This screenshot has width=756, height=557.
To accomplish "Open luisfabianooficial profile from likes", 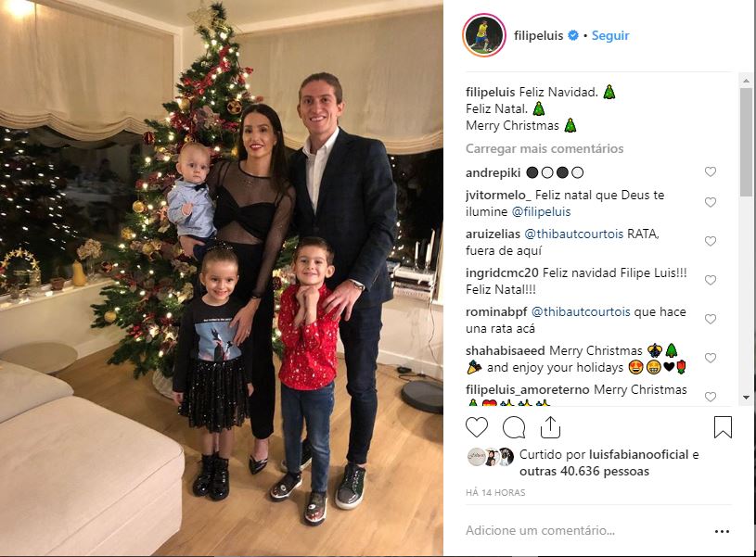I will tap(638, 454).
